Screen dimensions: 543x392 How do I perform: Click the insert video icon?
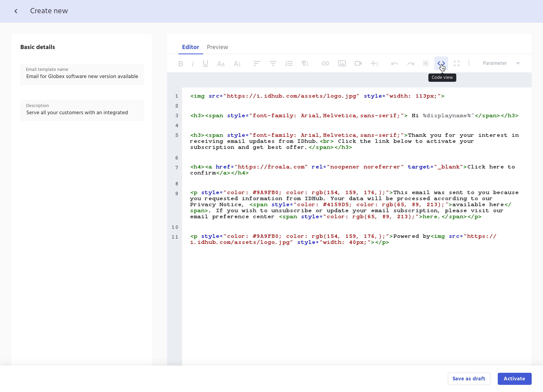coord(358,64)
